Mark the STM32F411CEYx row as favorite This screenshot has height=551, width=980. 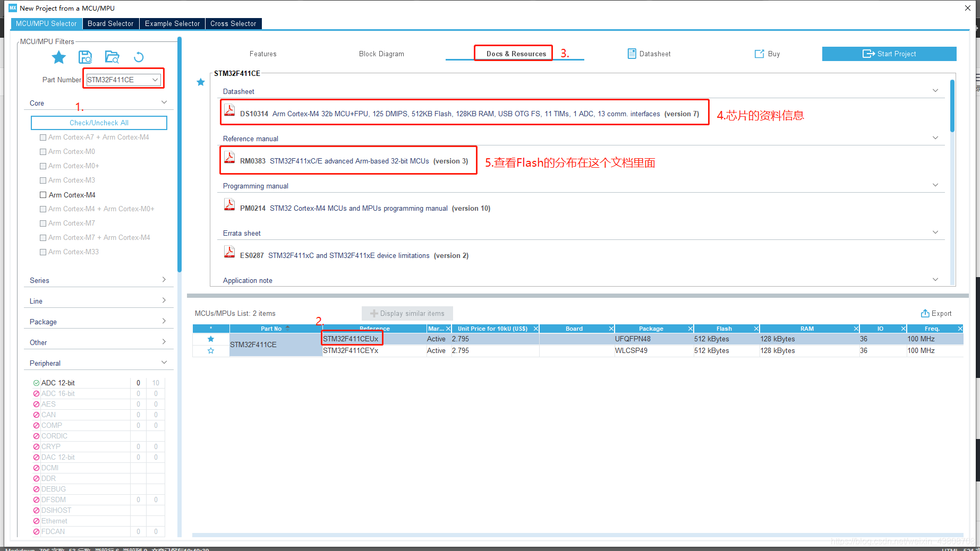point(211,350)
